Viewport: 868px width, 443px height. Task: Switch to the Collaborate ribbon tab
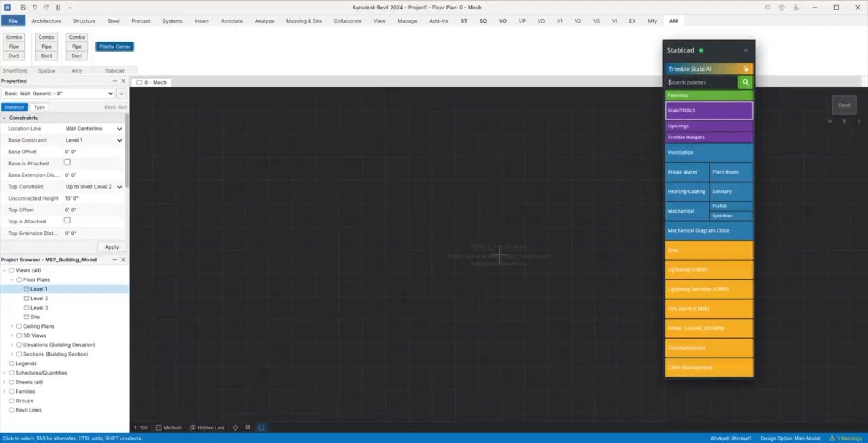[x=348, y=21]
